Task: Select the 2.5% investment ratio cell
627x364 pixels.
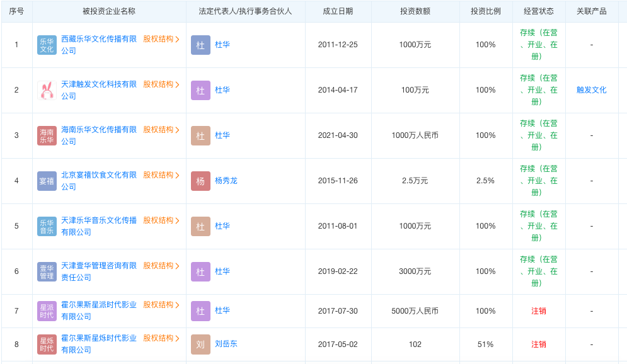Action: pos(485,181)
